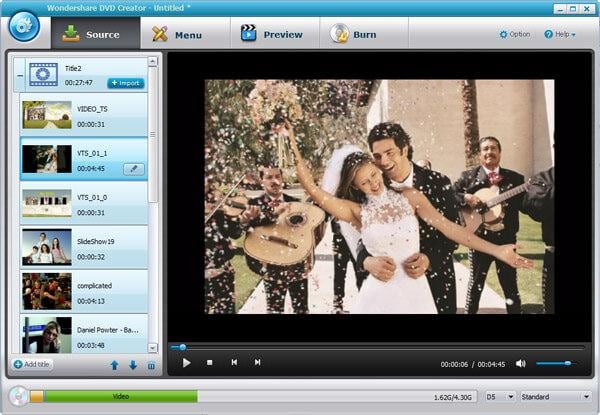Image resolution: width=600 pixels, height=415 pixels.
Task: Select the VTS_01_1 clip thumbnail
Action: click(47, 159)
